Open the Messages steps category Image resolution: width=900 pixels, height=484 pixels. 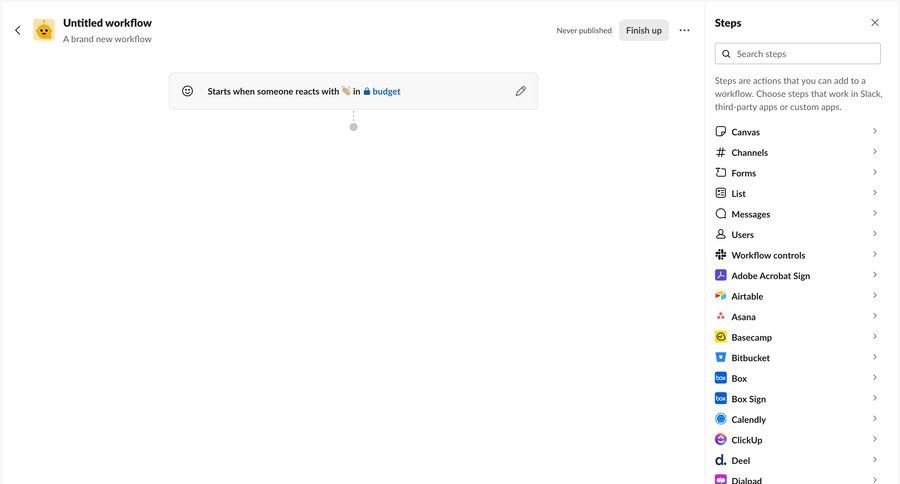[x=750, y=214]
